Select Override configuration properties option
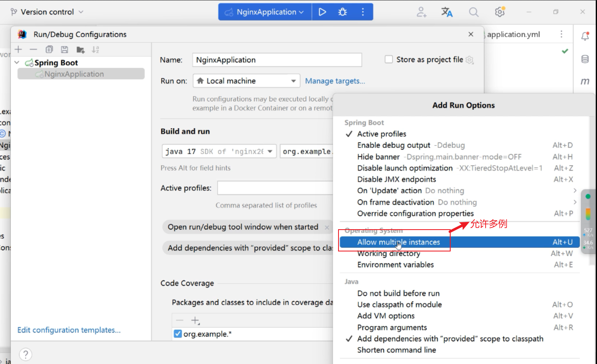This screenshot has width=597, height=364. point(460,214)
